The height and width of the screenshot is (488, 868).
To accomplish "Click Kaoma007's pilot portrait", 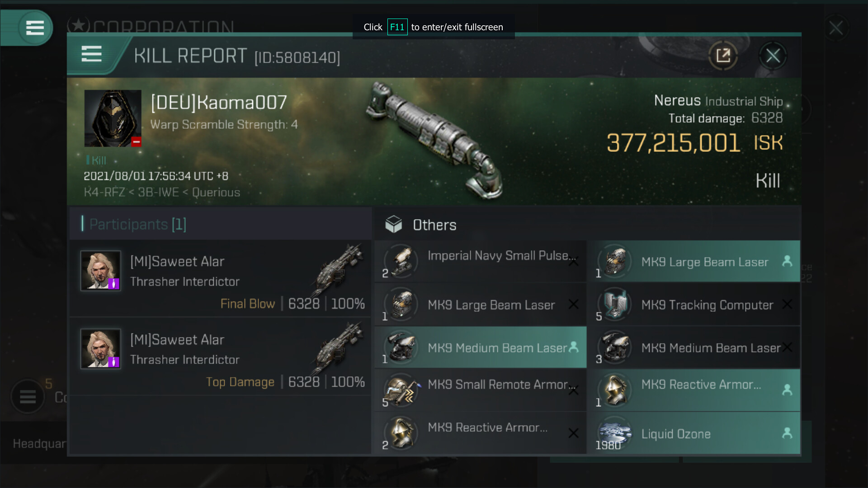I will pyautogui.click(x=113, y=118).
